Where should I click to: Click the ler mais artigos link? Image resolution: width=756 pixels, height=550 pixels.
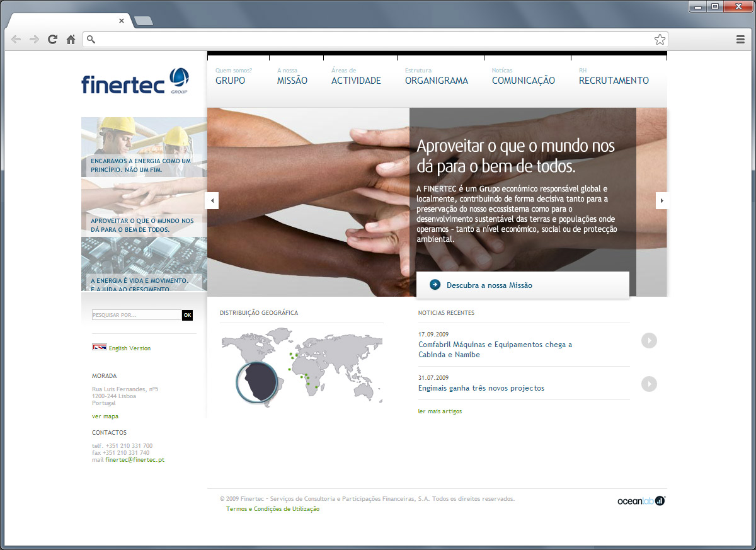(x=439, y=411)
